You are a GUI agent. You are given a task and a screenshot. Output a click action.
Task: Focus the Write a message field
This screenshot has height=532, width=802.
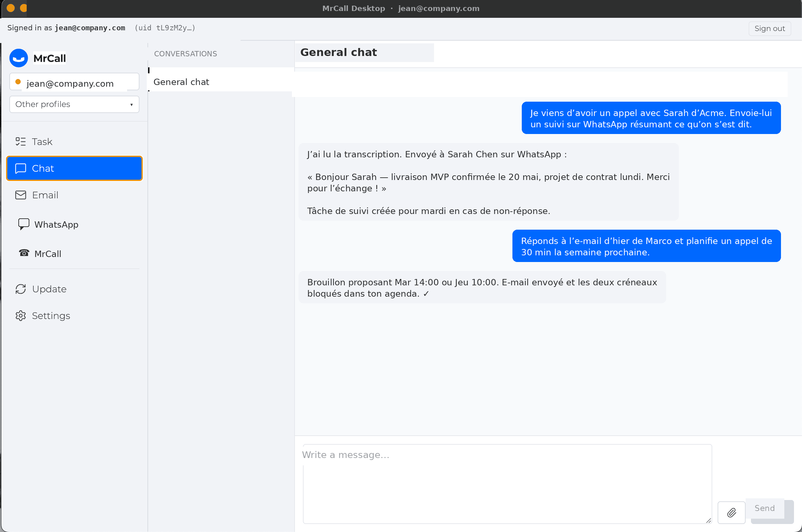tap(507, 484)
